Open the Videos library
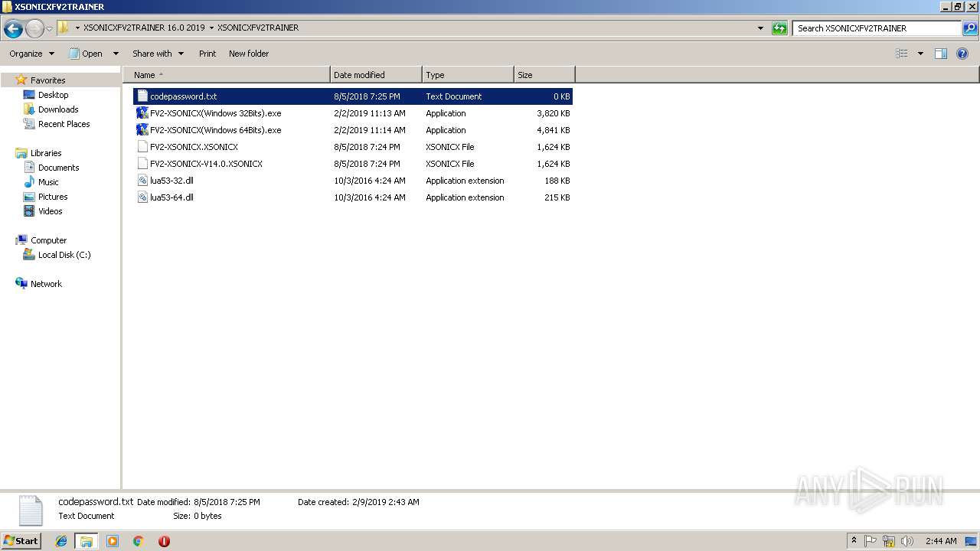 pyautogui.click(x=50, y=211)
